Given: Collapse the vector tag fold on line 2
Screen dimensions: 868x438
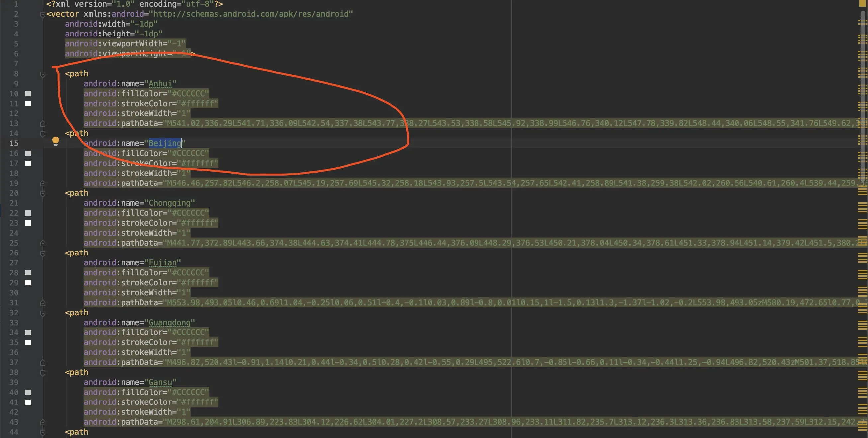Looking at the screenshot, I should click(43, 14).
